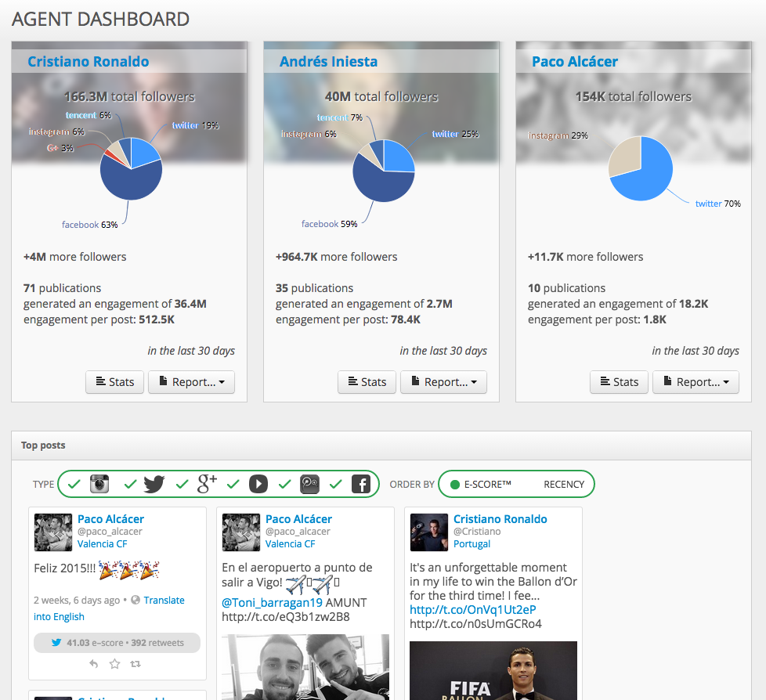Open Stats for Paco Alcácer
Screen dimensions: 766x700
click(x=619, y=382)
